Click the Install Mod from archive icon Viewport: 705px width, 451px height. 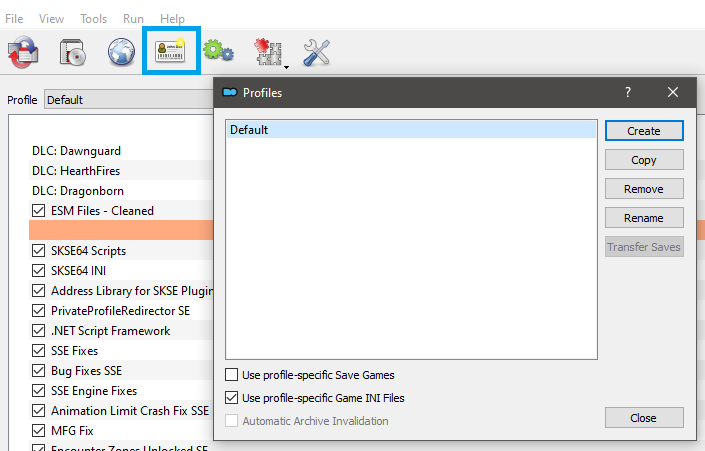[x=72, y=53]
